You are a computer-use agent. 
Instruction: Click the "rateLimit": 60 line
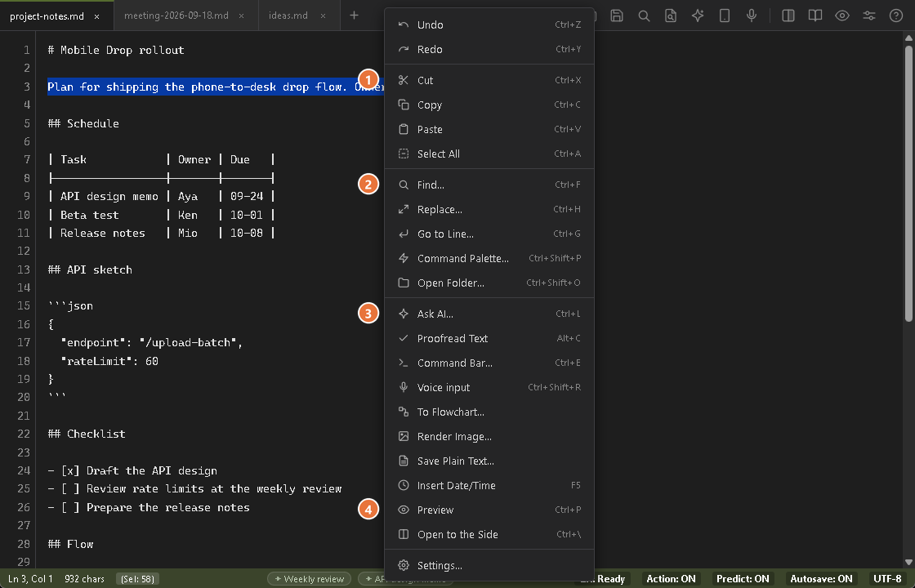pos(109,361)
